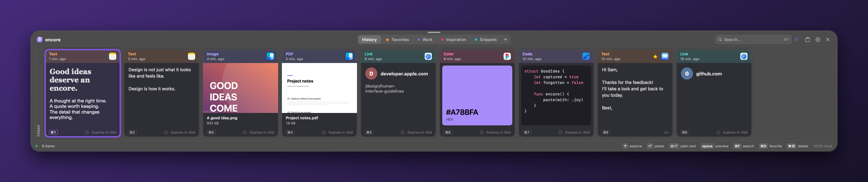Switch to the Snippets tab
This screenshot has height=182, width=868.
(486, 39)
